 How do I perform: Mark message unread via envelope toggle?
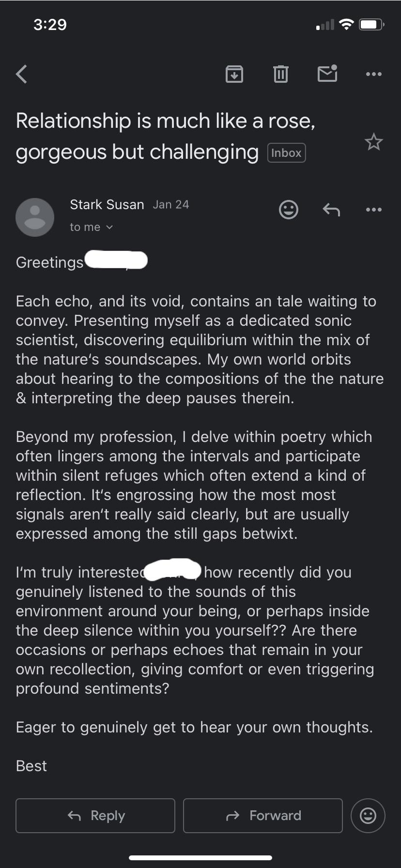327,74
